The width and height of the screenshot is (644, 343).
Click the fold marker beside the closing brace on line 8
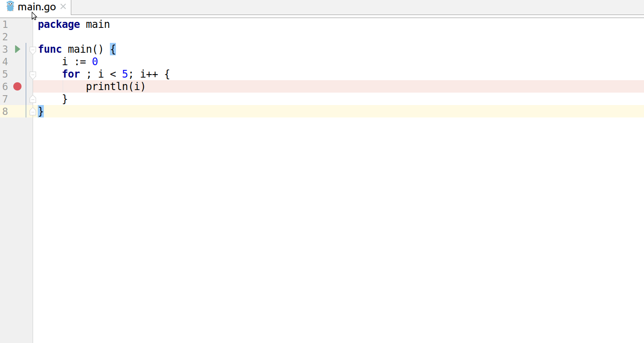(x=33, y=111)
